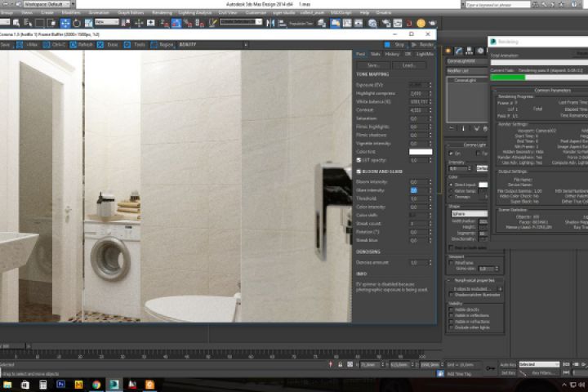Image resolution: width=588 pixels, height=392 pixels.
Task: Click the Render button in frame buffer
Action: pyautogui.click(x=422, y=45)
